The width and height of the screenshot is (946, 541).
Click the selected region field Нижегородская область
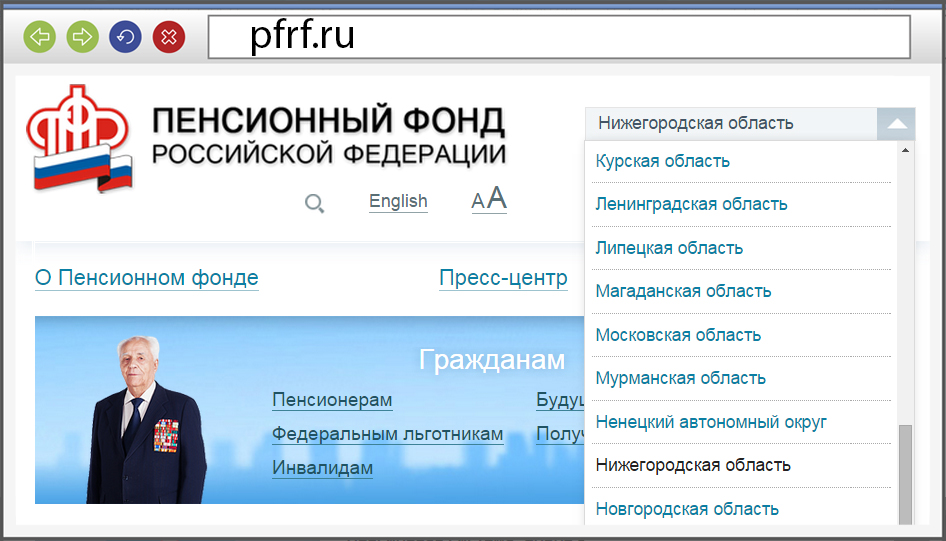pyautogui.click(x=731, y=124)
